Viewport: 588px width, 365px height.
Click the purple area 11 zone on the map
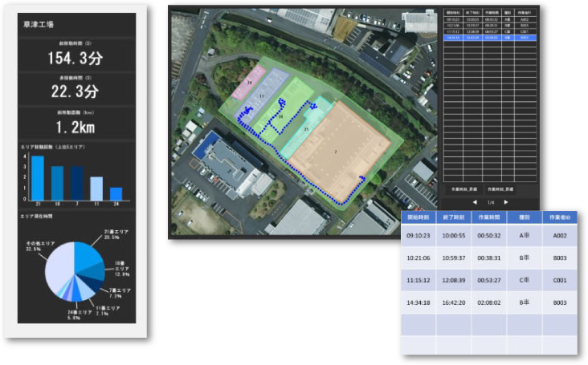[263, 96]
